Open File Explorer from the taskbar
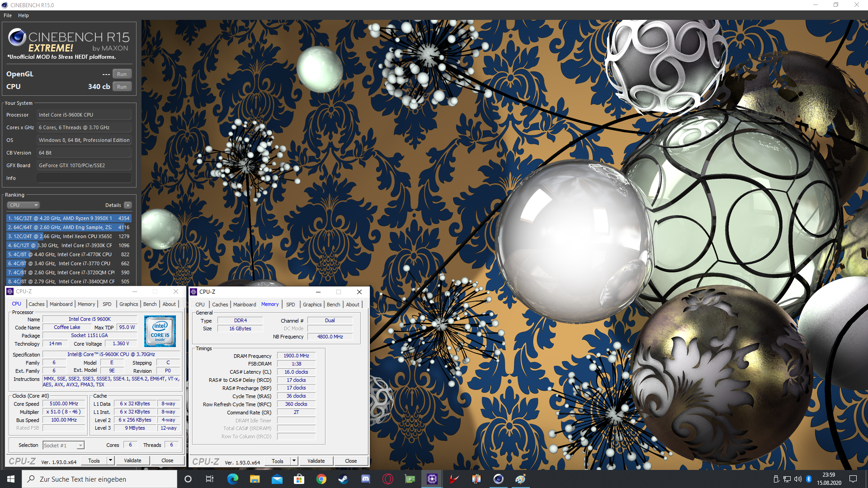The image size is (868, 488). [x=255, y=479]
